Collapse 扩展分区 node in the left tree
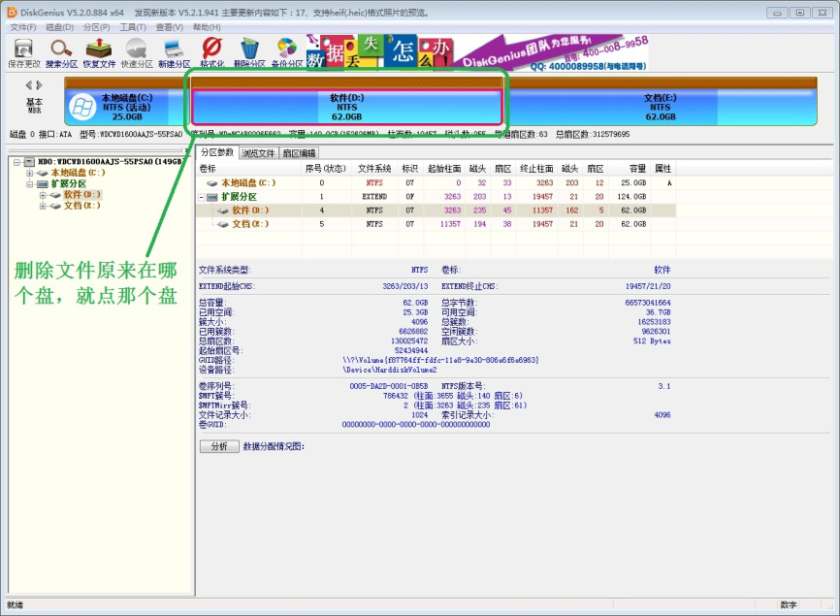840x616 pixels. (x=30, y=183)
